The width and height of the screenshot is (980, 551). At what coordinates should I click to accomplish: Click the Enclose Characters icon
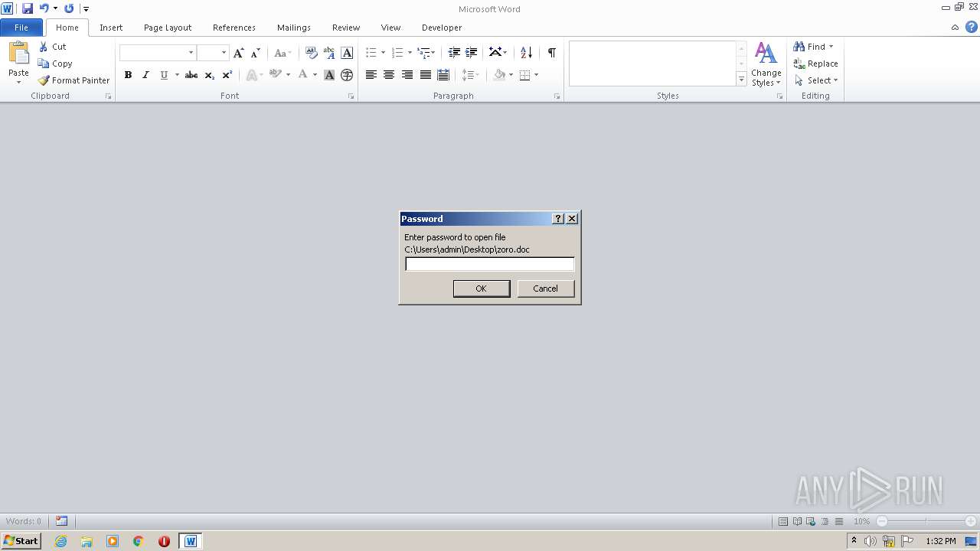pyautogui.click(x=347, y=75)
